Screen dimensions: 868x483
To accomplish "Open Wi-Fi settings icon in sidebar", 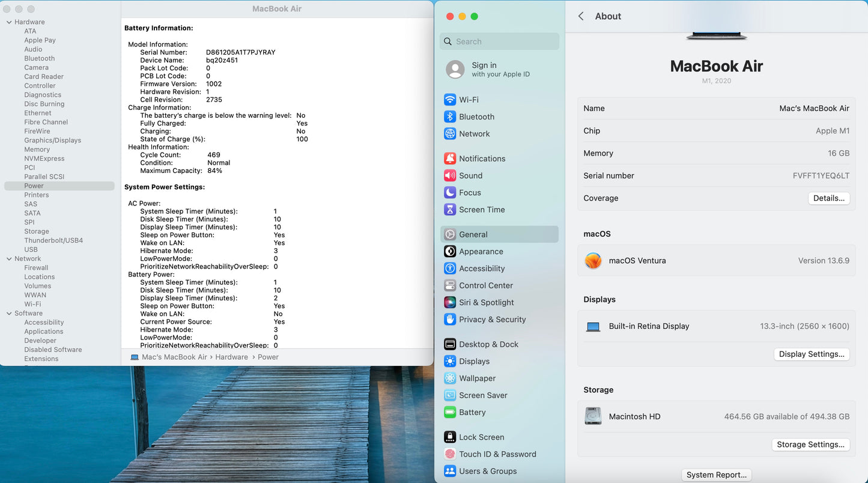I will pyautogui.click(x=449, y=100).
